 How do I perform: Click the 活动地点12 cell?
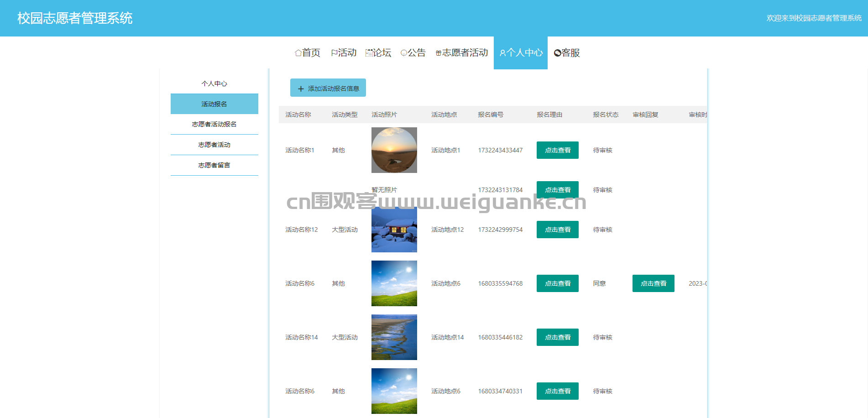[448, 230]
